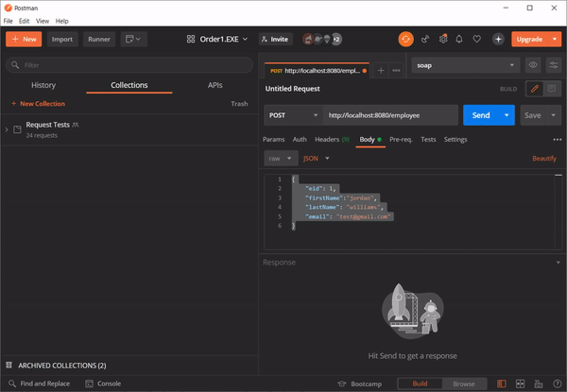Click the POST localhost request tab
This screenshot has height=392, width=567.
click(x=318, y=71)
